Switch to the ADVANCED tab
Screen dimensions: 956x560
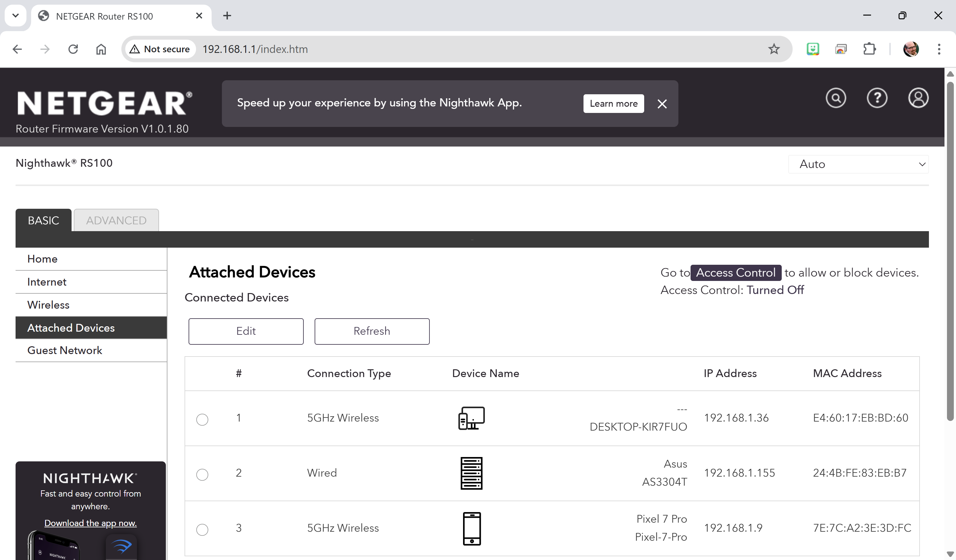116,220
